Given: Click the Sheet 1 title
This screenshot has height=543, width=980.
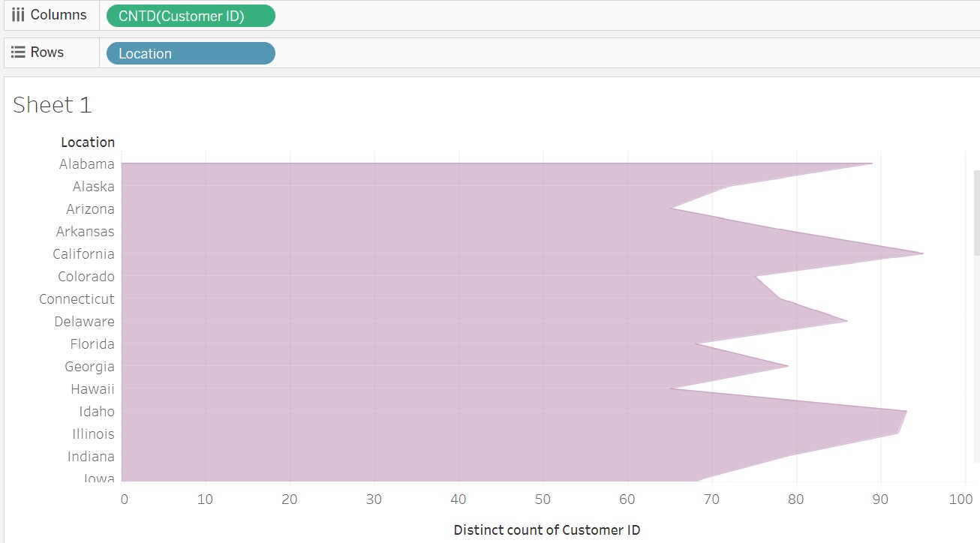Looking at the screenshot, I should click(53, 105).
